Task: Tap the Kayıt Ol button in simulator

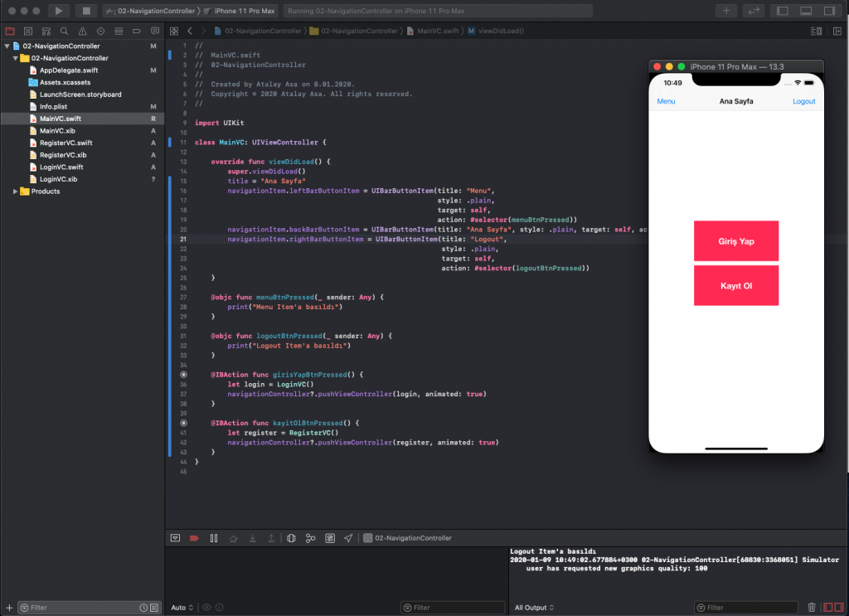Action: point(736,285)
